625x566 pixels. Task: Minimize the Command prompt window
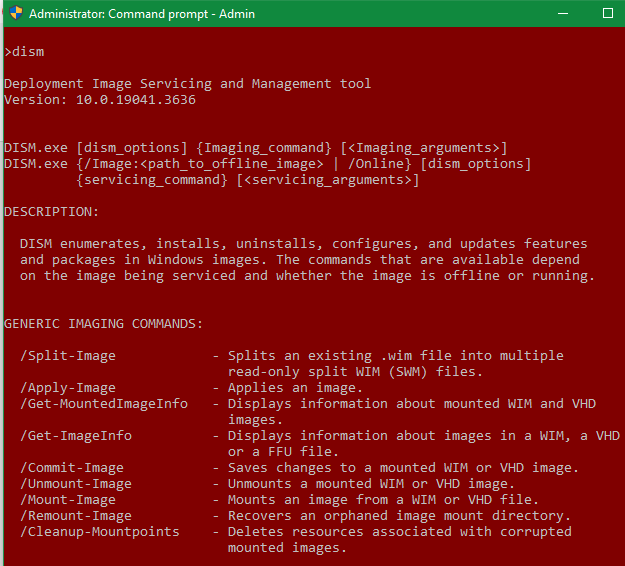(x=563, y=14)
